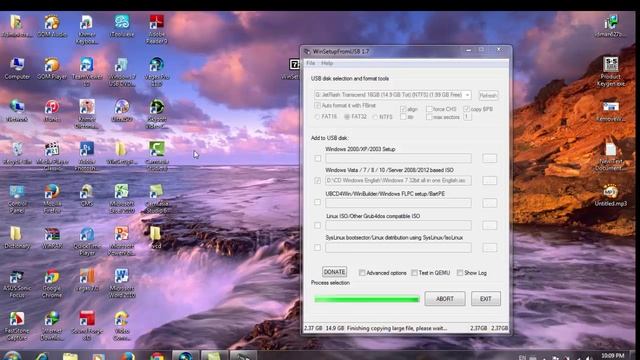Check the SysLinux bootsector checkbox
Viewport: 640px width, 360px height.
pos(318,247)
